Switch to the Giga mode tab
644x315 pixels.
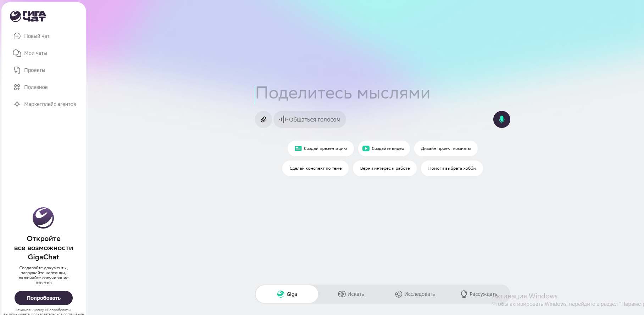pyautogui.click(x=287, y=294)
